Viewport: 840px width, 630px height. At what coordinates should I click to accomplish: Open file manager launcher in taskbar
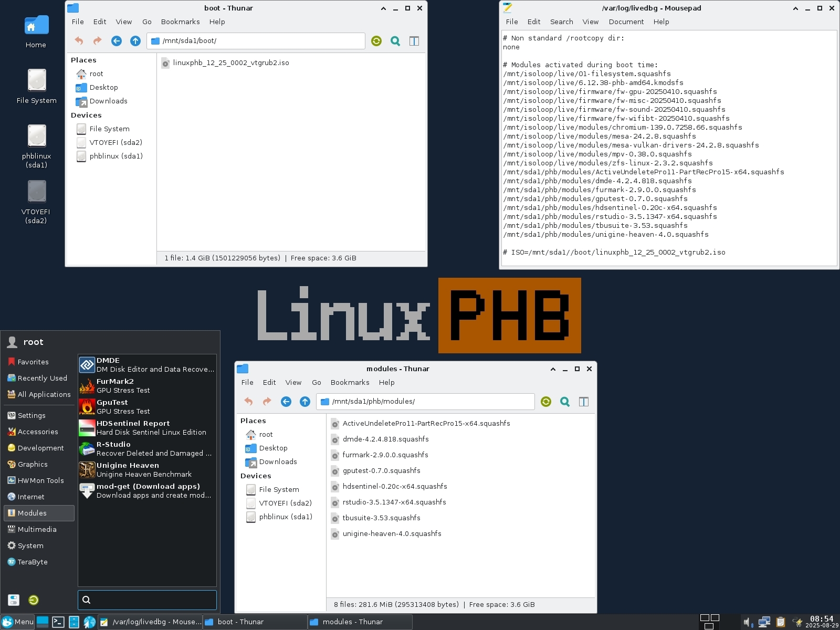[x=74, y=622]
